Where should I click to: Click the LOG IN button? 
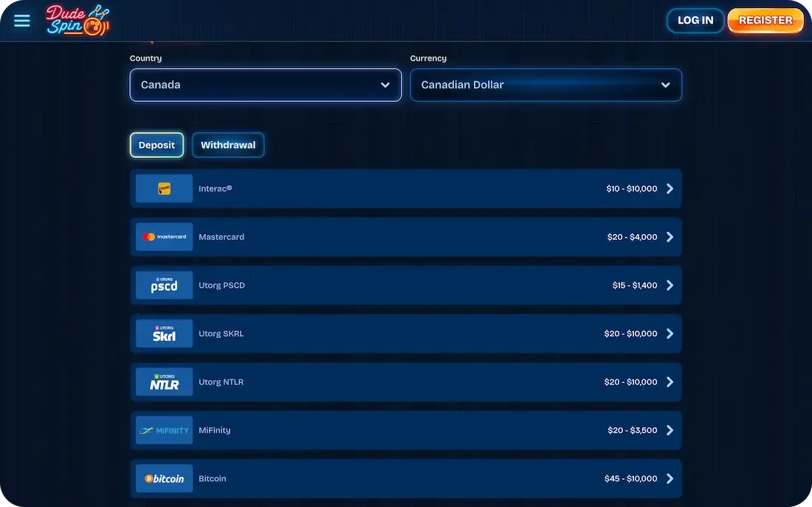(695, 20)
